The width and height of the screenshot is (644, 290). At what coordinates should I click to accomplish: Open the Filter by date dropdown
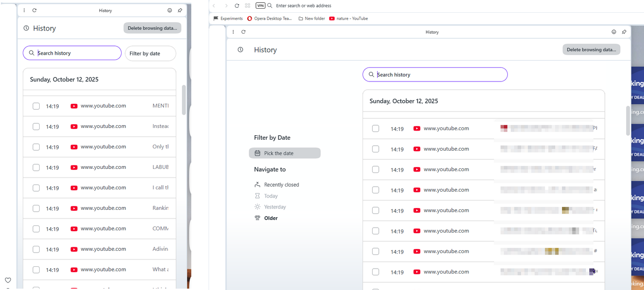click(x=150, y=53)
